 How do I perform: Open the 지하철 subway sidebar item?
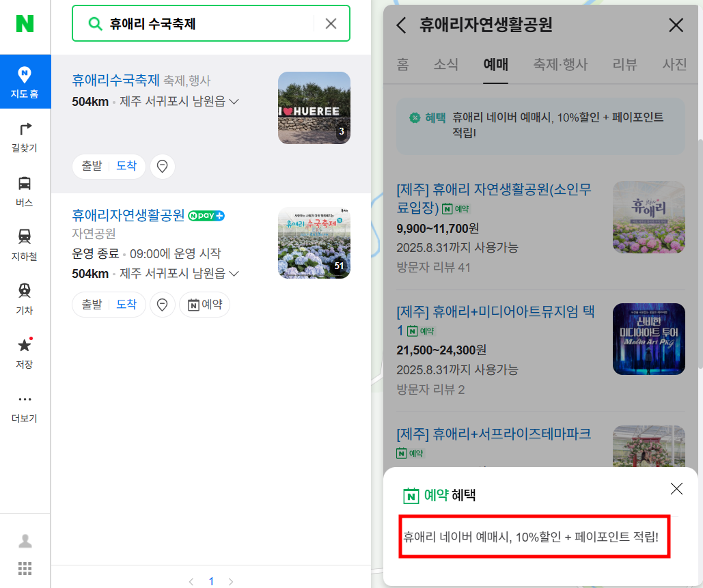[25, 245]
